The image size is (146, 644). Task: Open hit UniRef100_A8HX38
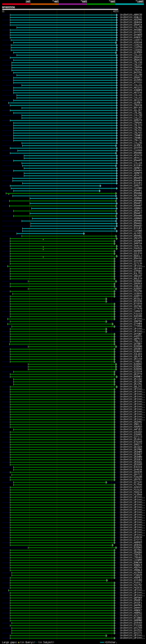131,15
